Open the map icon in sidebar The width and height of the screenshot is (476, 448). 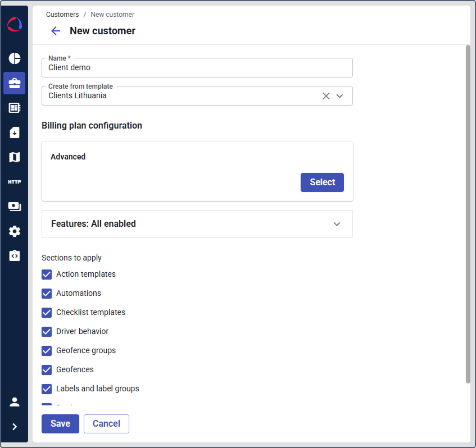[x=15, y=157]
